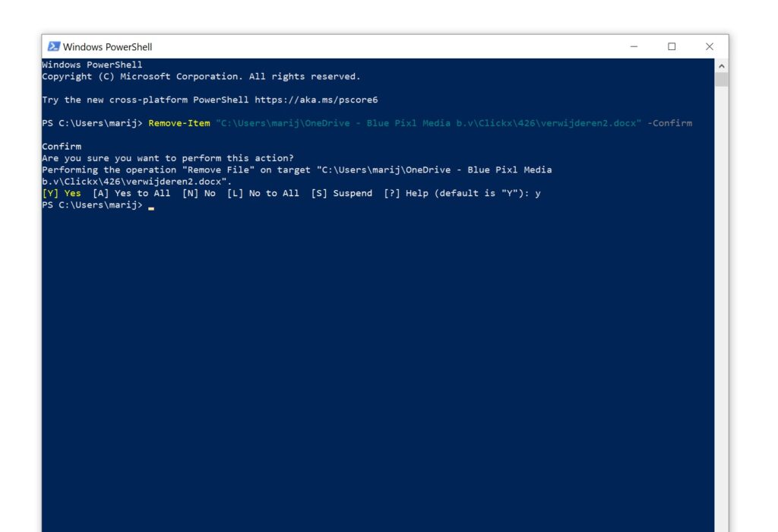Click the scrollbar up arrow
Screen dimensions: 778x532
722,65
